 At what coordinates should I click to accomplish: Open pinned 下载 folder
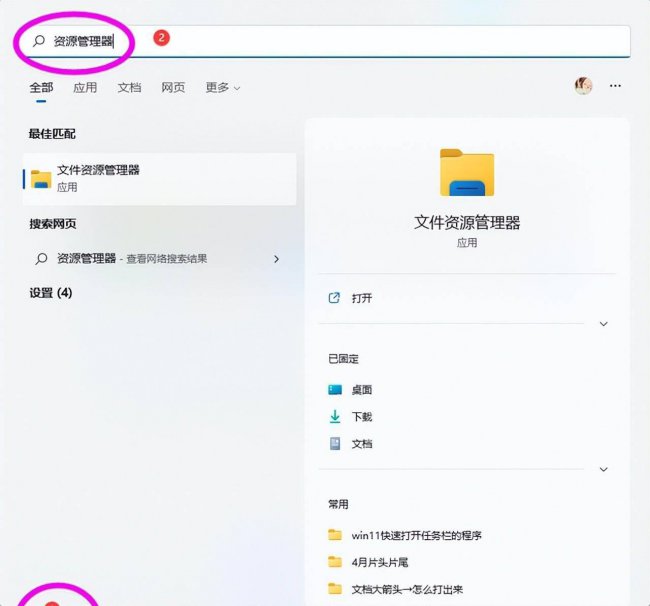(362, 417)
